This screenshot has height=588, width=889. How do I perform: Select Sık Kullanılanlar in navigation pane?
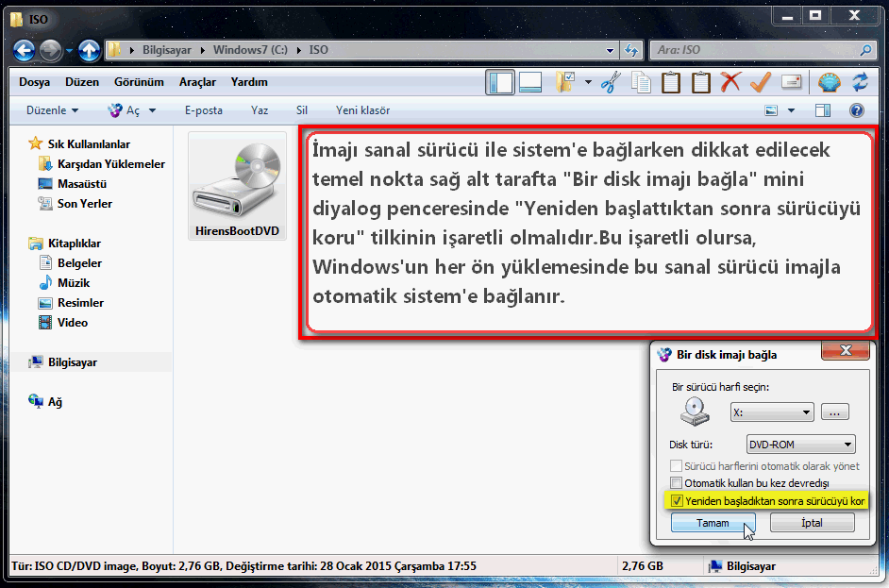tap(89, 144)
